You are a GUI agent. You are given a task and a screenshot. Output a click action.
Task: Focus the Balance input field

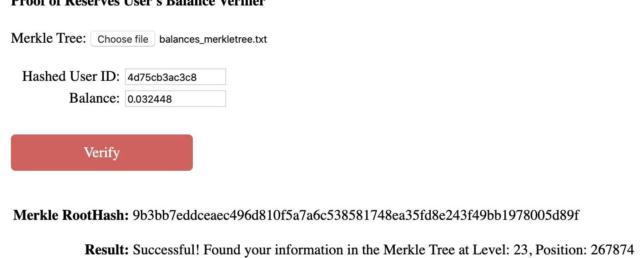[x=176, y=99]
